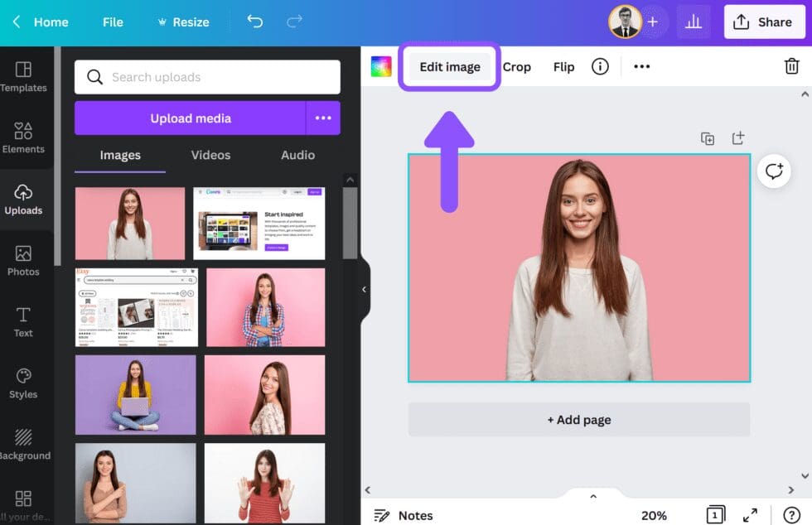Open the File menu
Screen dimensions: 812x525
tap(113, 22)
